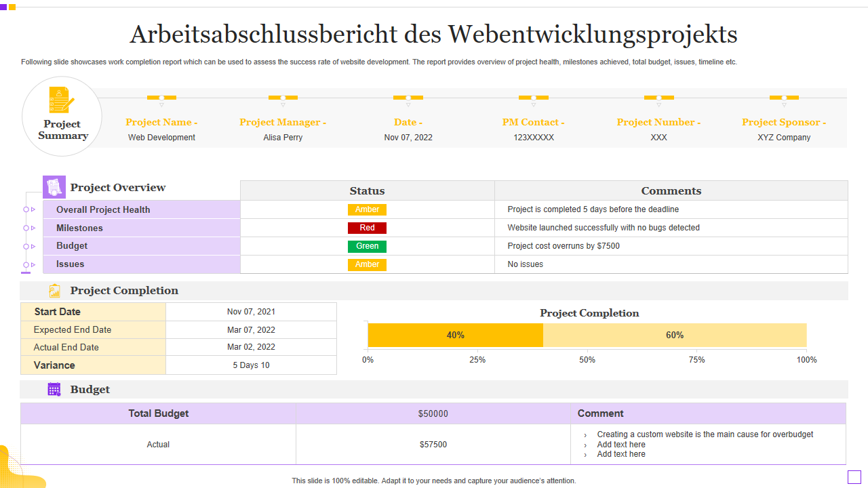
Task: Click the Website launched successfully comment
Action: (x=604, y=228)
